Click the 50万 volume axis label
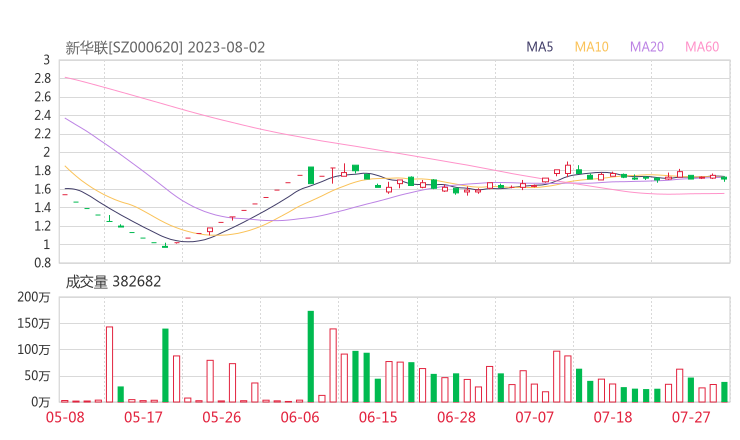740x440 pixels. [37, 376]
